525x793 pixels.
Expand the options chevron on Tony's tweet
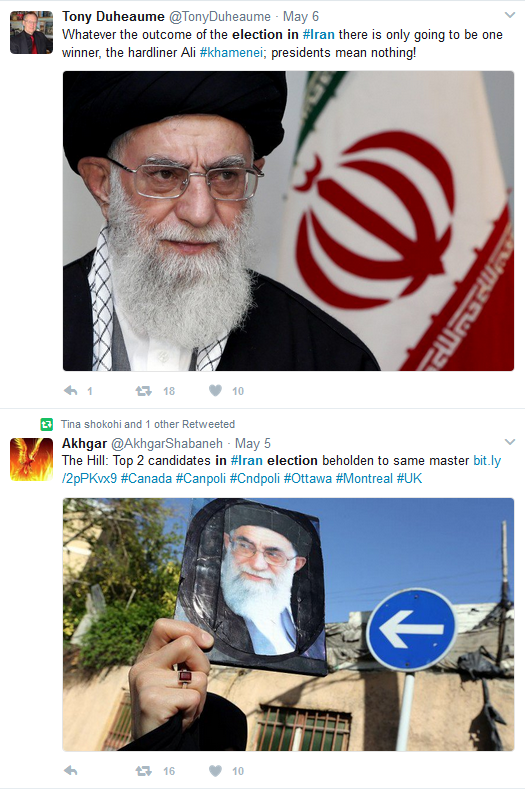(x=510, y=15)
